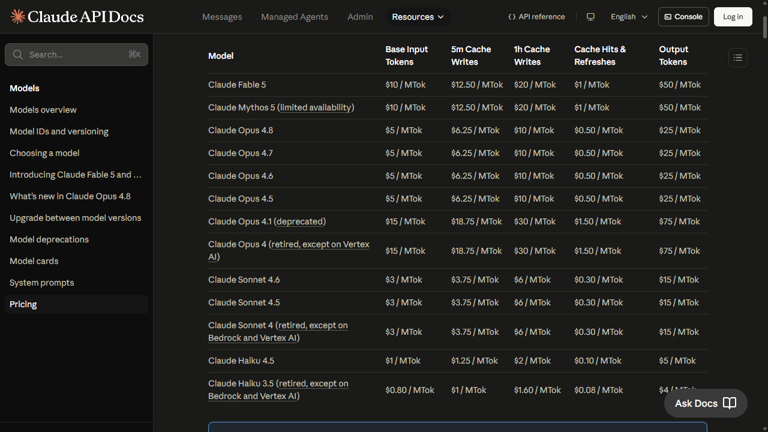Focus the Search docs input field
Screen dimensions: 768x432
tap(76, 54)
